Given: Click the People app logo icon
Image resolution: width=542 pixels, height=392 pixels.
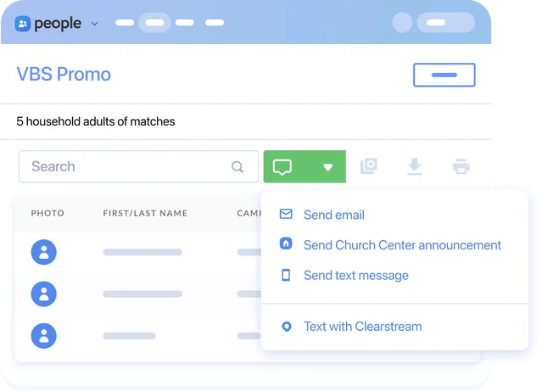Looking at the screenshot, I should point(22,24).
